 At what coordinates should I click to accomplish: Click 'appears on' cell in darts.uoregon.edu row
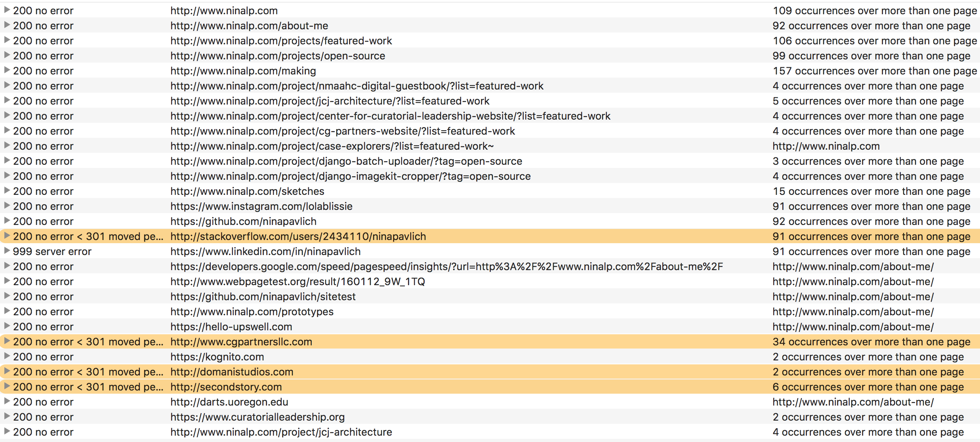coord(853,402)
